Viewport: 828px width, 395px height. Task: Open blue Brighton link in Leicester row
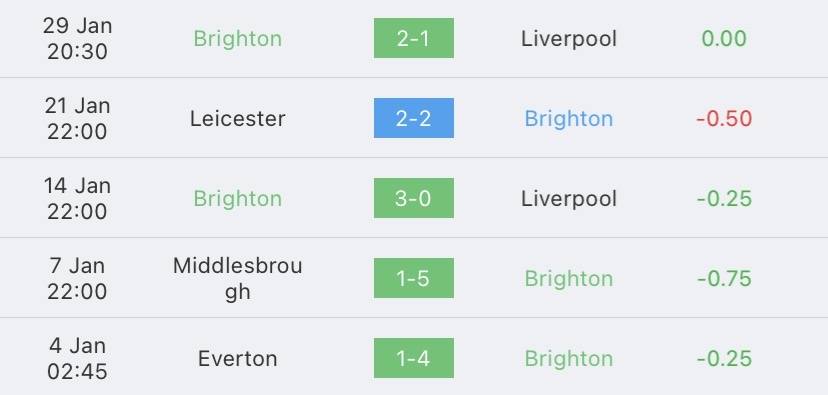coord(569,119)
